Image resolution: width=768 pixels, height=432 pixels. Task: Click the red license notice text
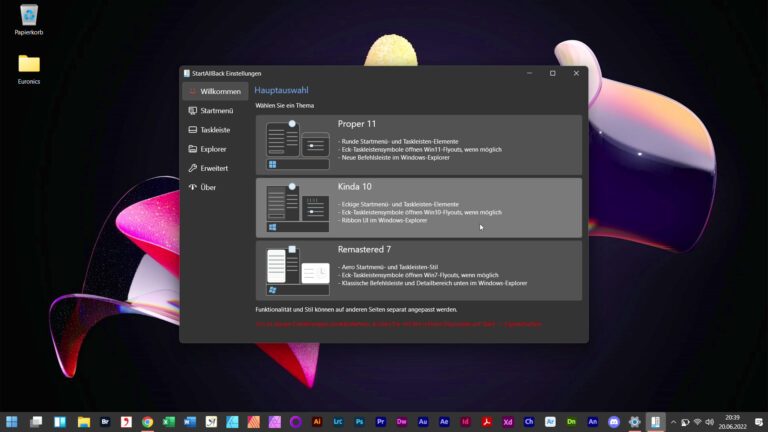tap(399, 324)
